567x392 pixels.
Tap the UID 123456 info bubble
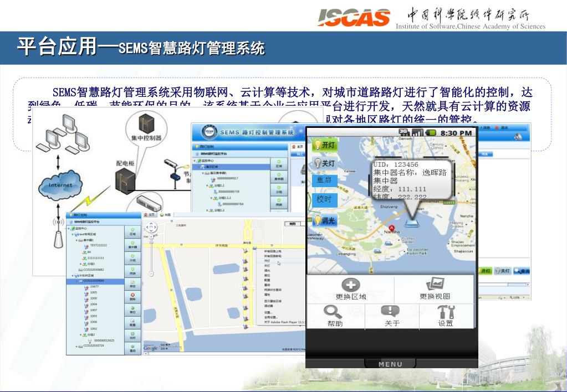pyautogui.click(x=412, y=179)
